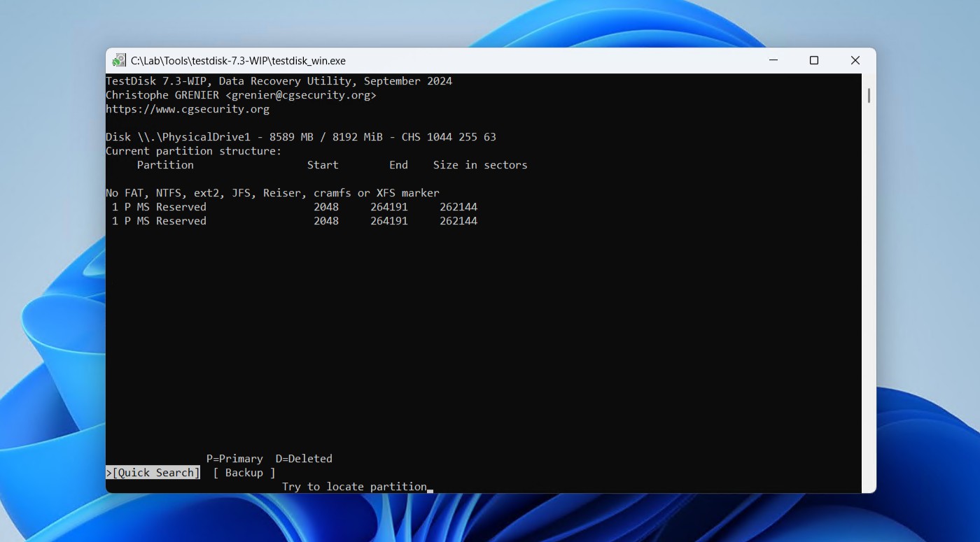980x542 pixels.
Task: Click the grenier@cgsecurity.org email address
Action: pyautogui.click(x=301, y=95)
